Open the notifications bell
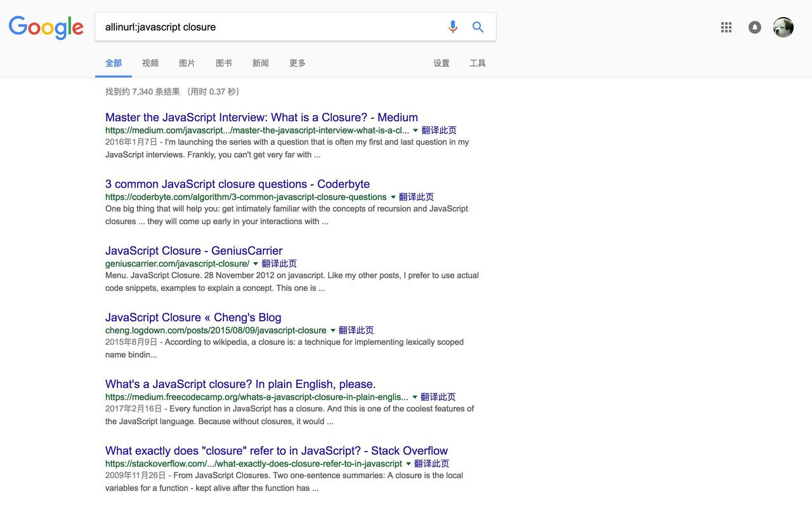812x508 pixels. [755, 27]
